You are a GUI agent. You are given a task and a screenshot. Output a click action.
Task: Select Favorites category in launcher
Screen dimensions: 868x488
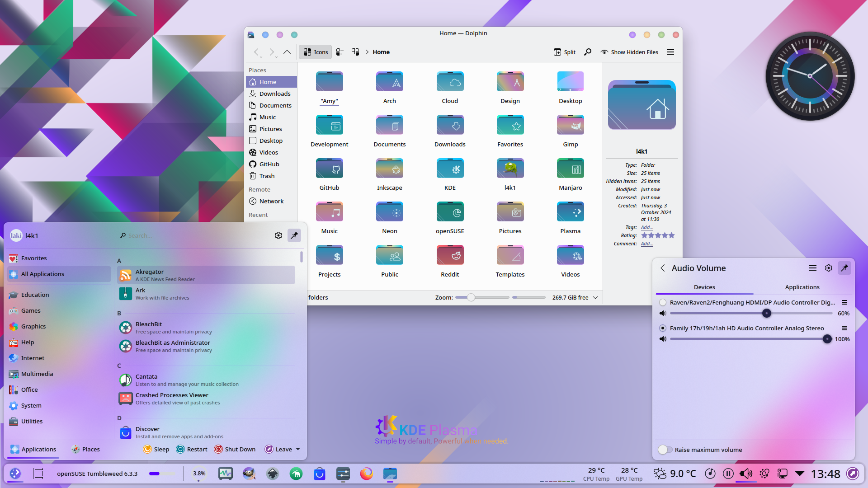pyautogui.click(x=59, y=258)
